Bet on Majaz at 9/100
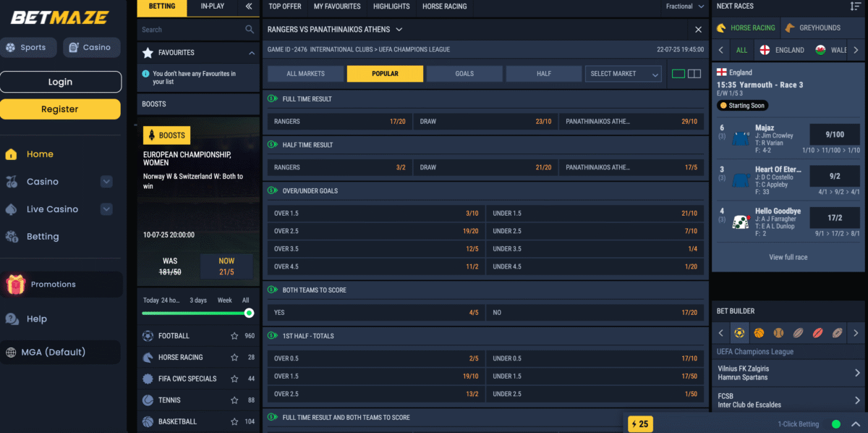This screenshot has width=868, height=433. [834, 135]
